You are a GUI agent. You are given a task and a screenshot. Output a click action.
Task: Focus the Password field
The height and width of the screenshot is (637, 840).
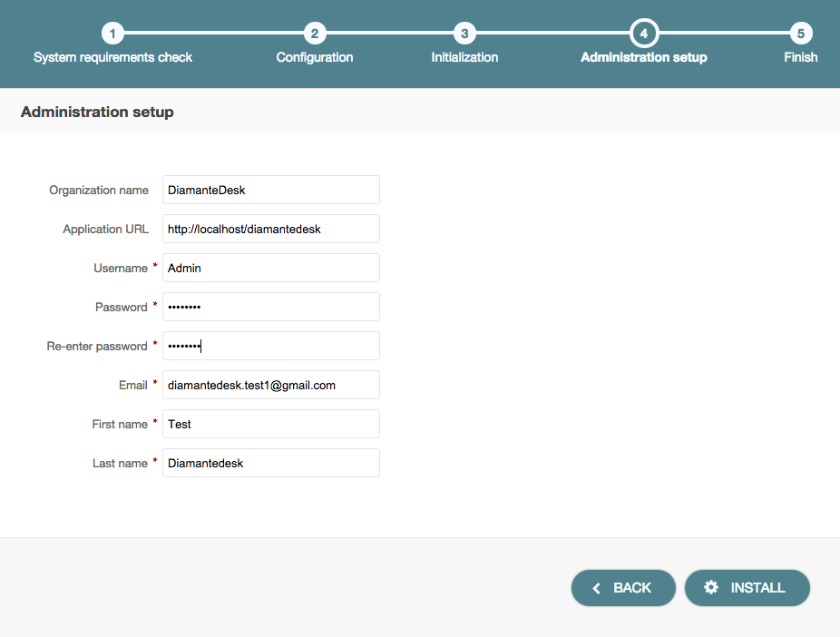(271, 307)
